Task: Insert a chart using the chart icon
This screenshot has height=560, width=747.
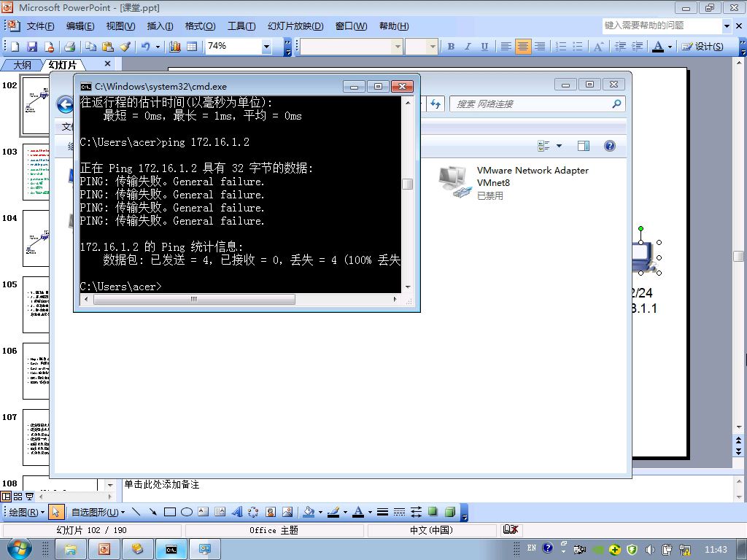Action: click(175, 46)
